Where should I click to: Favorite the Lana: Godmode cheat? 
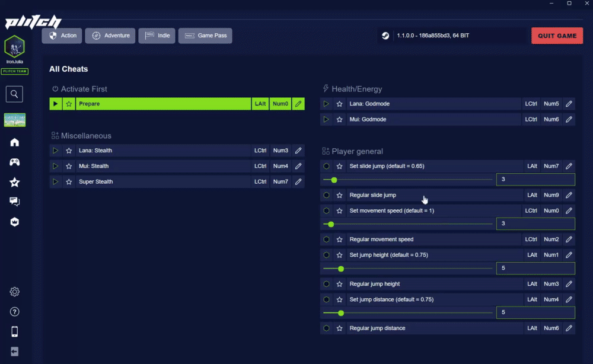(x=340, y=104)
